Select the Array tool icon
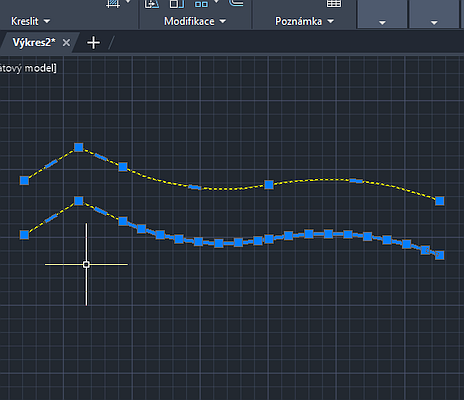This screenshot has height=400, width=464. (x=201, y=4)
